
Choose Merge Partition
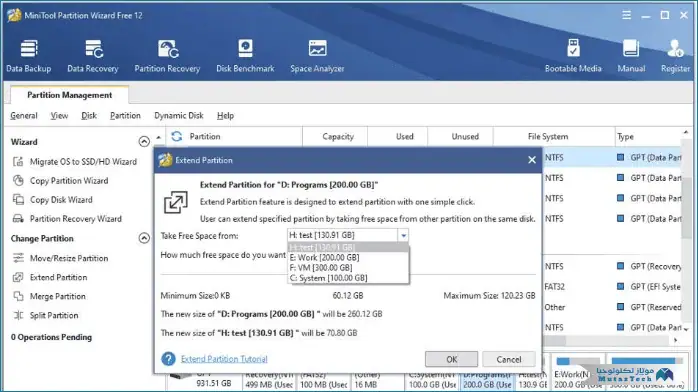(x=49, y=296)
